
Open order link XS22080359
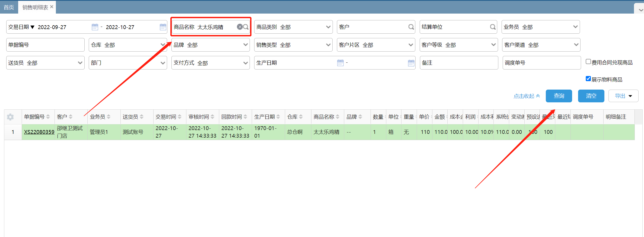[x=39, y=132]
